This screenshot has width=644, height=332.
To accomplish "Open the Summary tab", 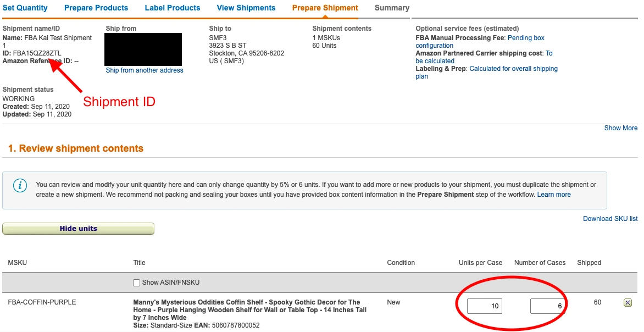I will (392, 8).
